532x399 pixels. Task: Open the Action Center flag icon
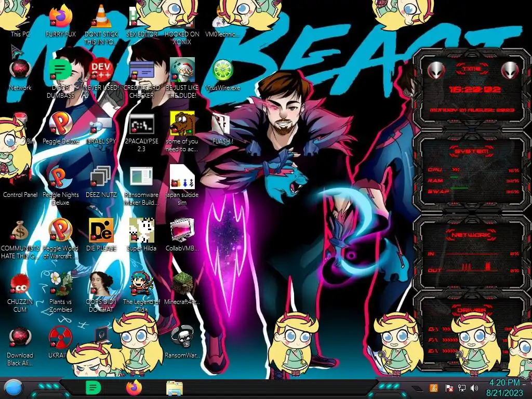[449, 388]
